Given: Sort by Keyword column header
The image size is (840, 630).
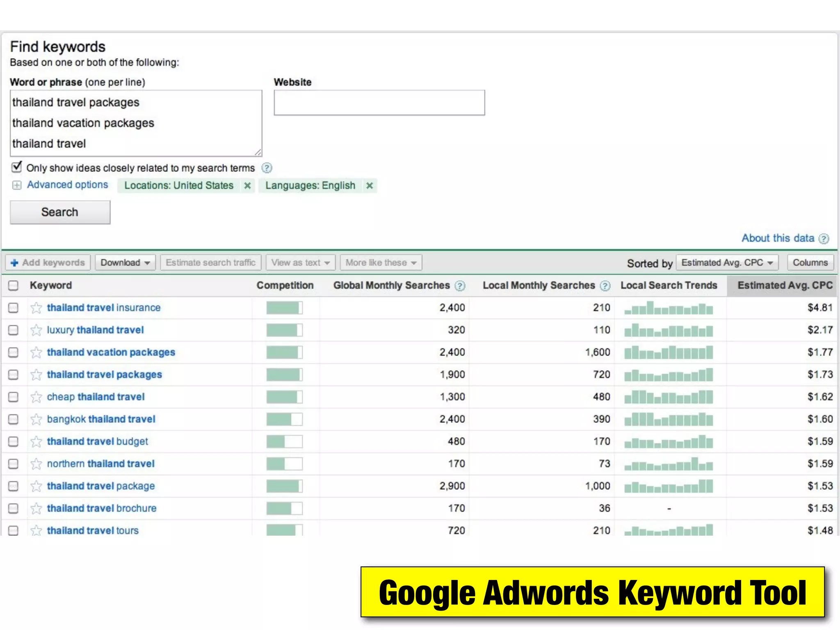Looking at the screenshot, I should 51,285.
